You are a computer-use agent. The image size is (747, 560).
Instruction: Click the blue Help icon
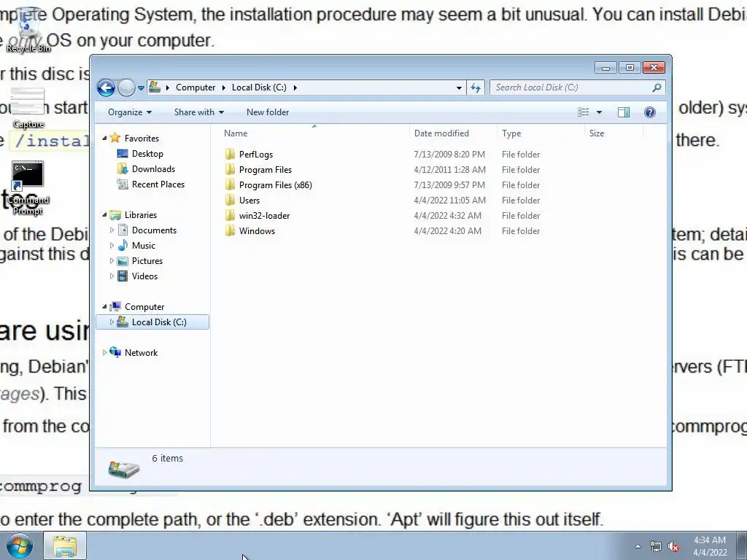pyautogui.click(x=649, y=112)
